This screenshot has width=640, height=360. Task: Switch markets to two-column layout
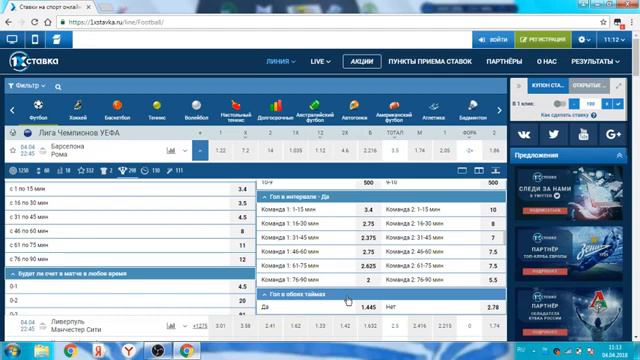479,171
